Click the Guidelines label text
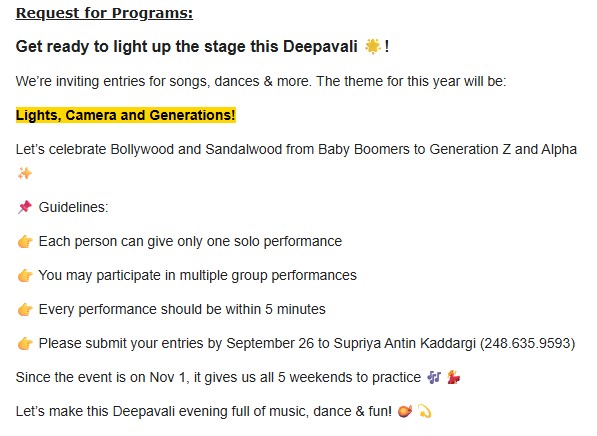Viewport: 597px width, 436px height. (73, 207)
